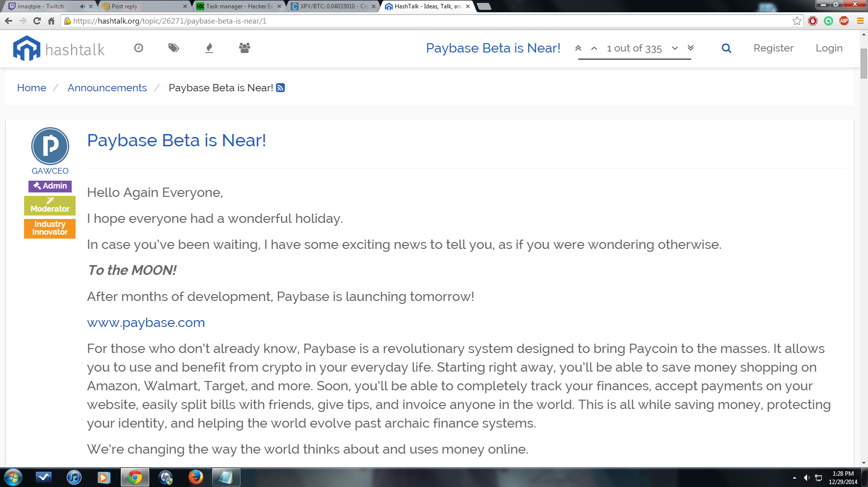Open the Home breadcrumb link
Screen dimensions: 868x487
31,88
